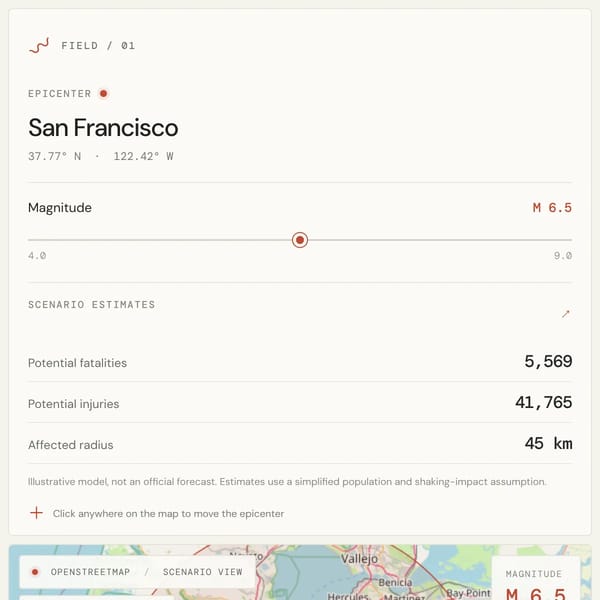
Task: Click the "MAGNITUDE" map overlay card
Action: (535, 578)
